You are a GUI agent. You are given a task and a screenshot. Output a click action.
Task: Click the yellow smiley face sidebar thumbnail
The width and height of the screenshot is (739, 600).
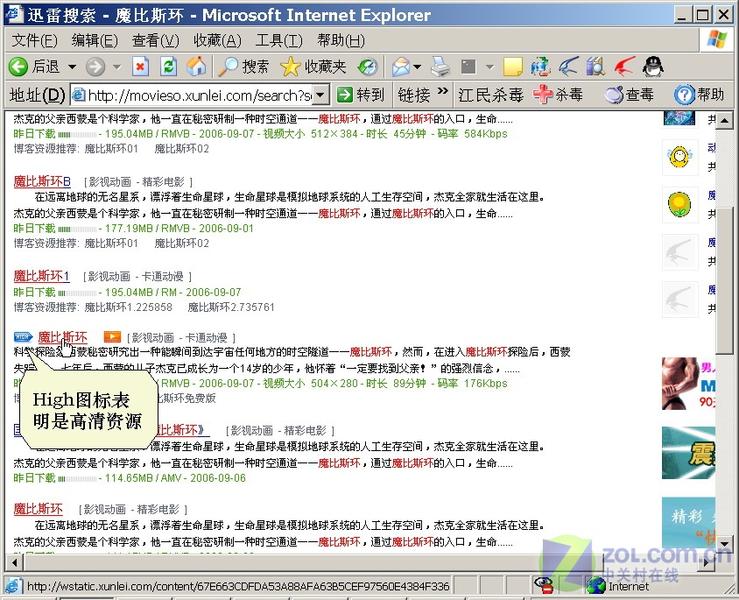tap(680, 157)
